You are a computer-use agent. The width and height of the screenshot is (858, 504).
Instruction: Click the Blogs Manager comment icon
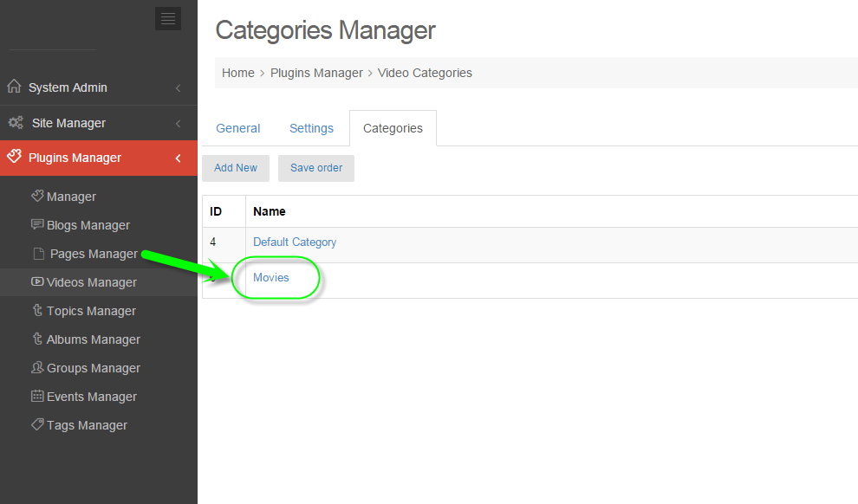point(37,224)
